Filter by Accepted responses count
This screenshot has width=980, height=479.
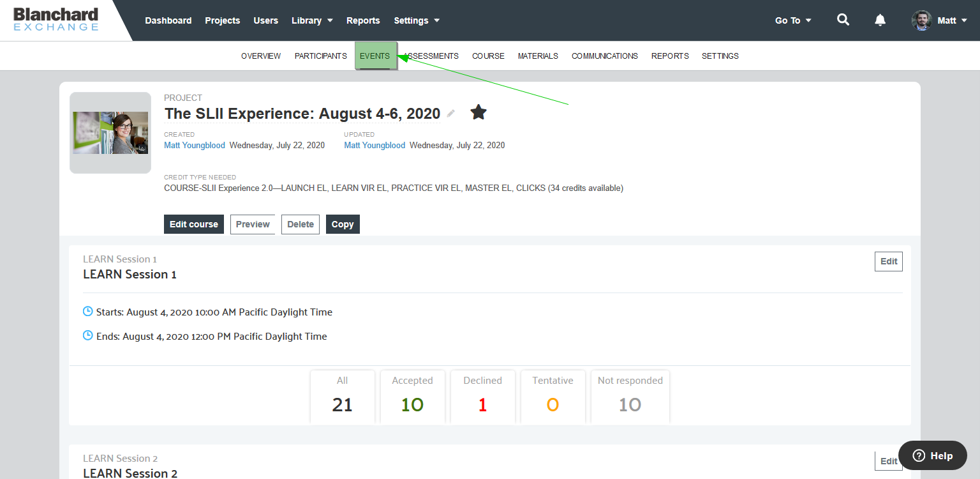click(413, 396)
